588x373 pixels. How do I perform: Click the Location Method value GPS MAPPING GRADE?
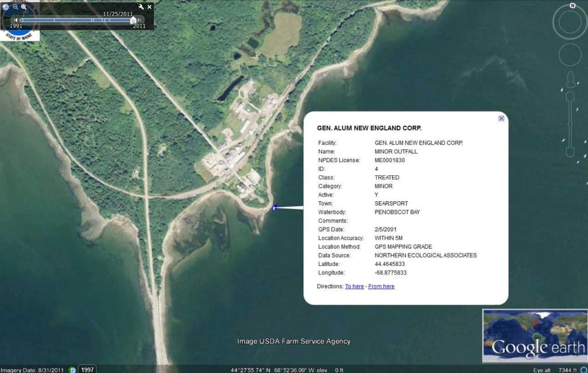[403, 247]
